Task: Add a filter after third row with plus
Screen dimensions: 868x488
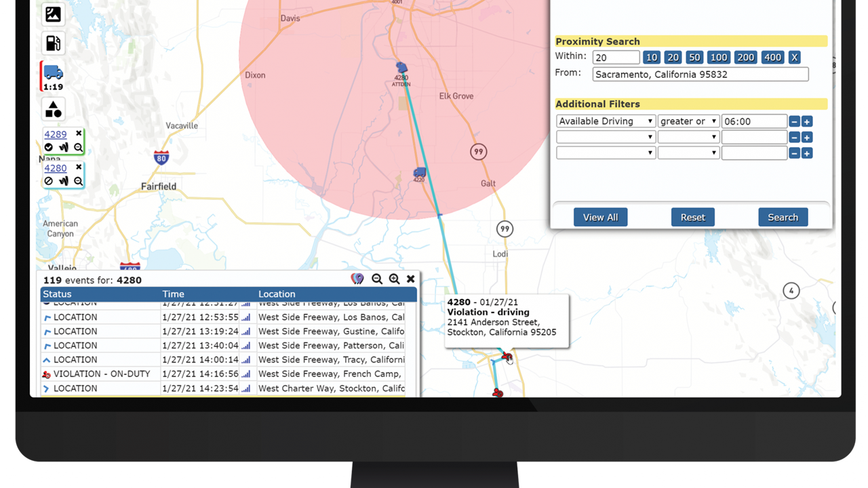Action: pos(807,153)
